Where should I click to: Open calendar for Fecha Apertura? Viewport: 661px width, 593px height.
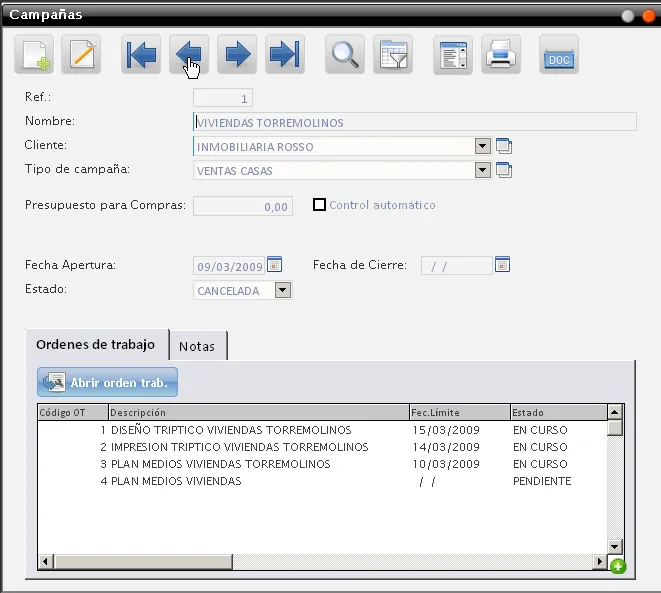tap(274, 265)
